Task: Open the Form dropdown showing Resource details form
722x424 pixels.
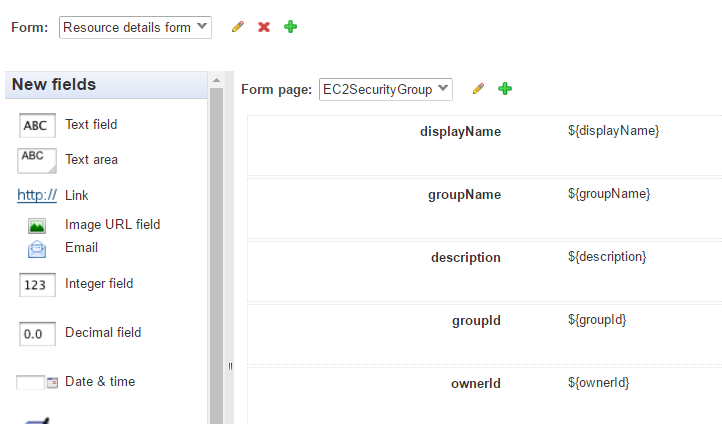Action: [x=135, y=28]
